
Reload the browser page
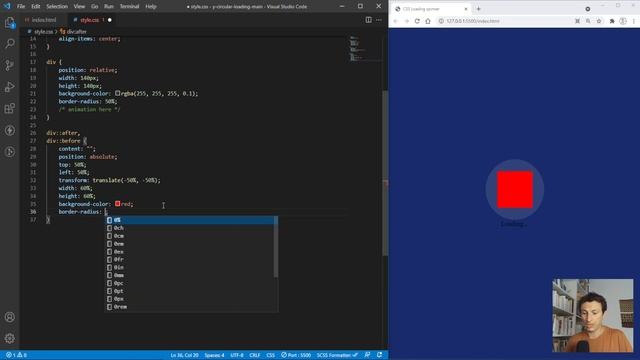417,21
